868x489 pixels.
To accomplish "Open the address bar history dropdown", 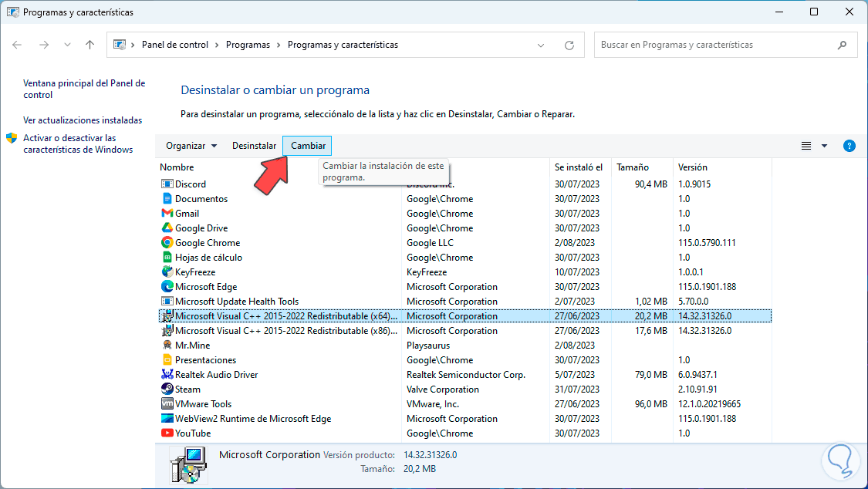I will (x=541, y=46).
